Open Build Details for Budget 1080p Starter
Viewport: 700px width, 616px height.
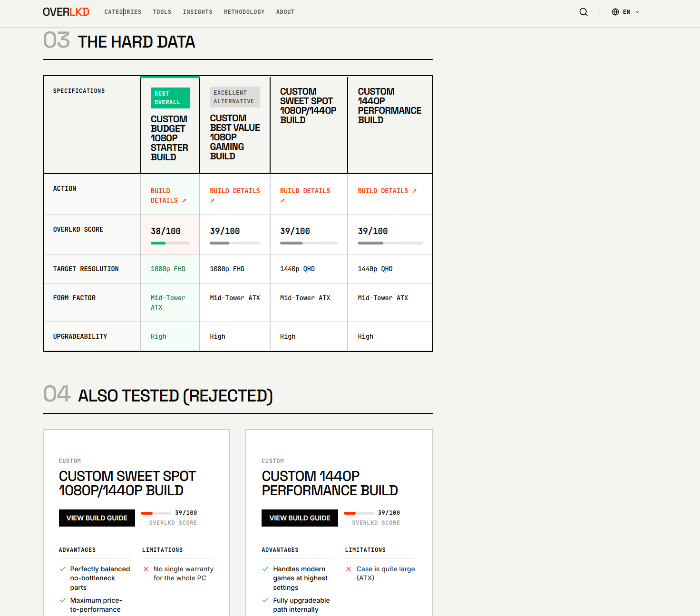pyautogui.click(x=168, y=196)
